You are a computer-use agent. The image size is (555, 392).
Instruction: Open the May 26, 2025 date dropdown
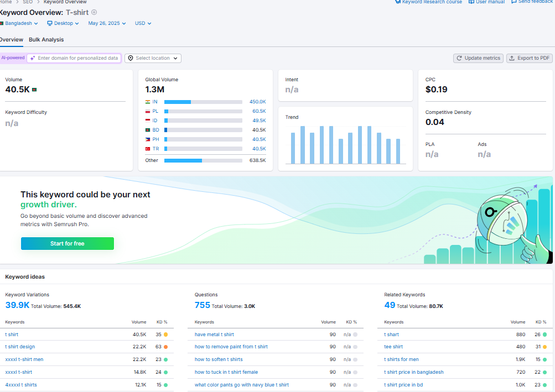(x=107, y=23)
